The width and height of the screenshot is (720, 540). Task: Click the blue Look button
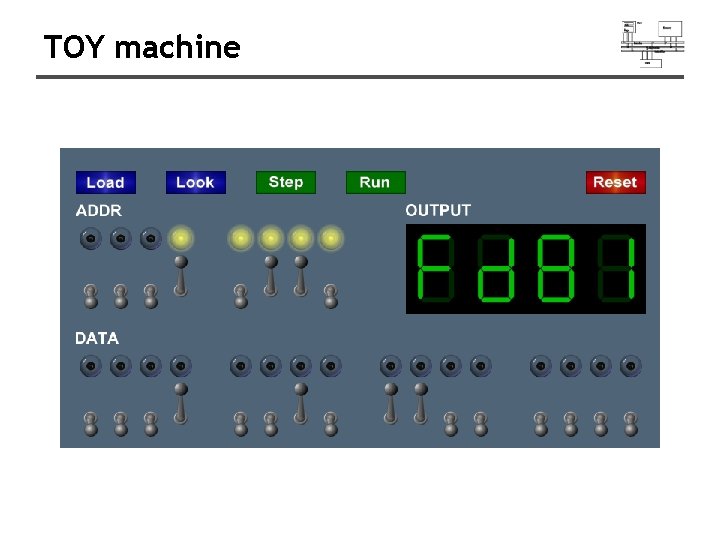[196, 182]
